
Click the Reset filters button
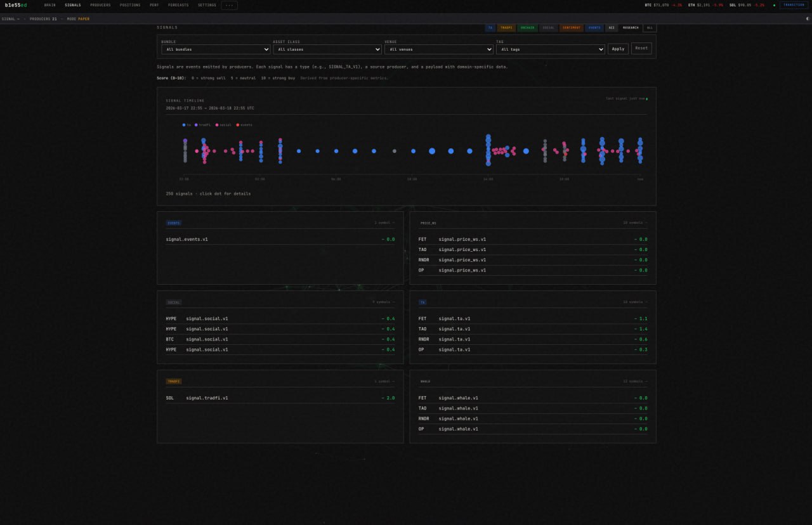[x=641, y=48]
